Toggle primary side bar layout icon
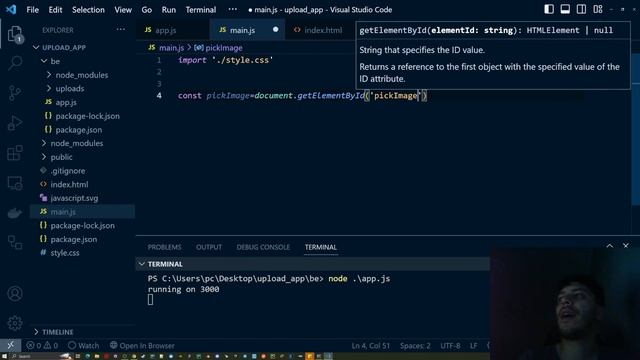The width and height of the screenshot is (640, 360). [549, 9]
